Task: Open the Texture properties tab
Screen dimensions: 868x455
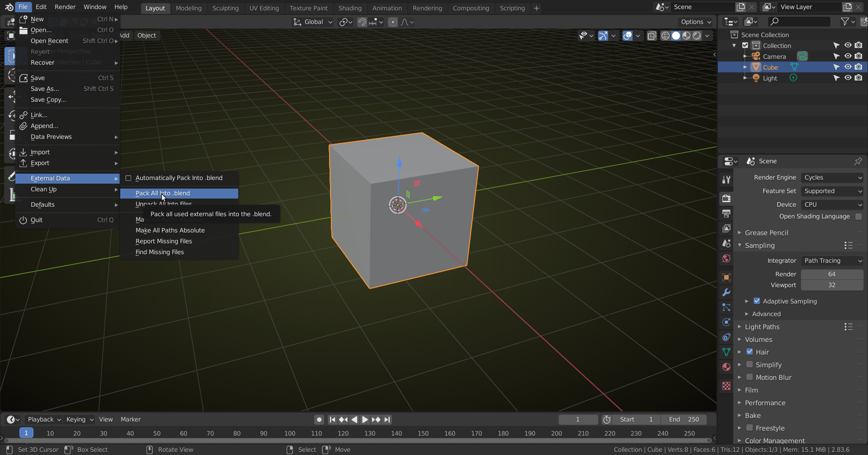Action: point(726,386)
